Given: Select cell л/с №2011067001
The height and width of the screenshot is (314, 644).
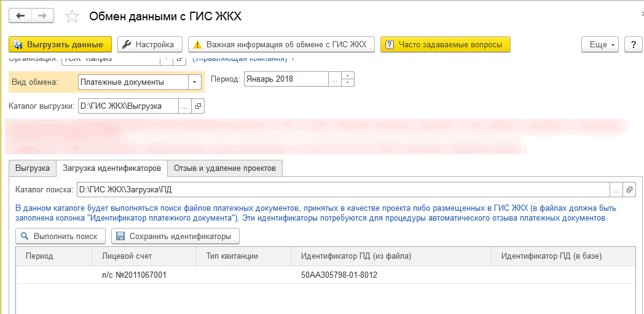Looking at the screenshot, I should 144,275.
